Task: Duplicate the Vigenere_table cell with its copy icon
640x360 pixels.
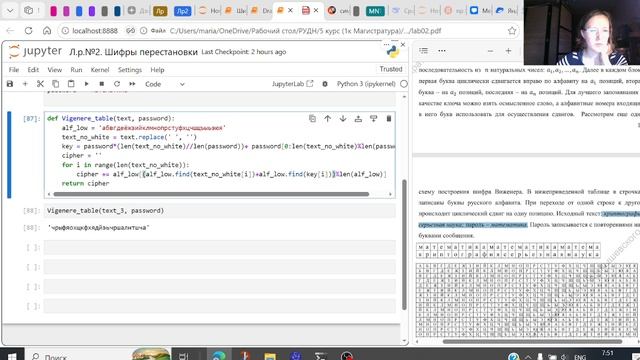Action: click(312, 118)
